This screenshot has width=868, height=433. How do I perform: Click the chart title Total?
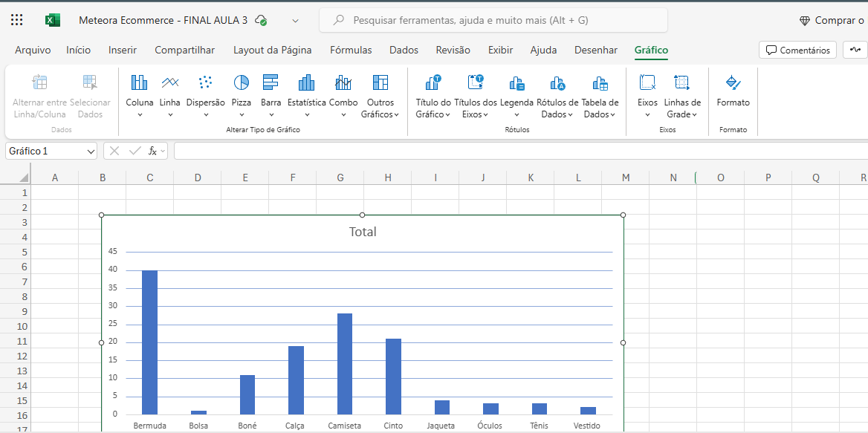363,232
